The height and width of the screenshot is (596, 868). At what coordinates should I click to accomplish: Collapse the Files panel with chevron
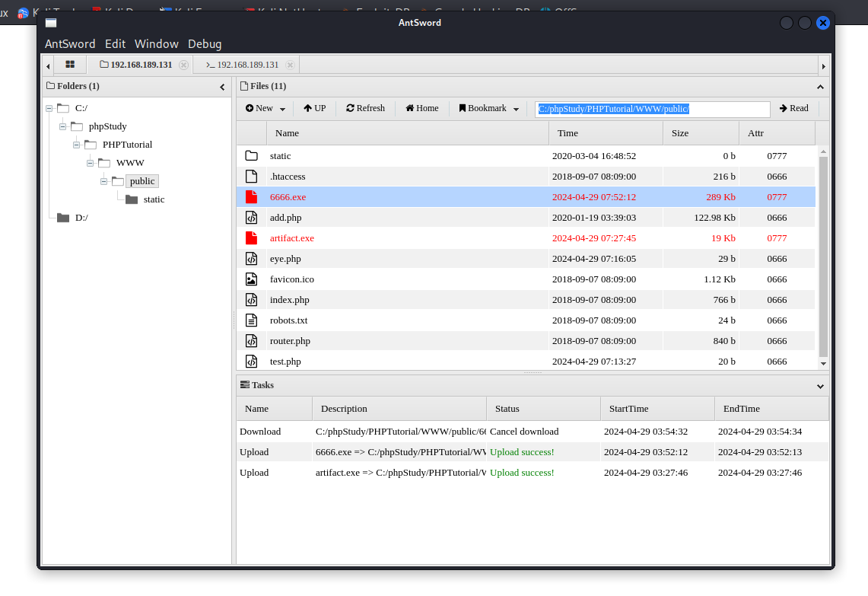point(820,87)
